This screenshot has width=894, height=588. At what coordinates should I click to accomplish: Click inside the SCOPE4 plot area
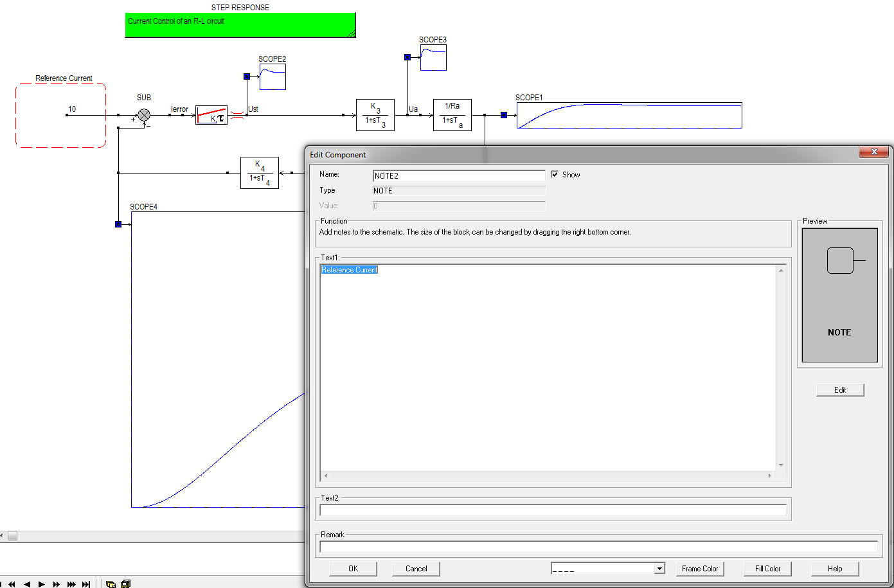click(217, 359)
